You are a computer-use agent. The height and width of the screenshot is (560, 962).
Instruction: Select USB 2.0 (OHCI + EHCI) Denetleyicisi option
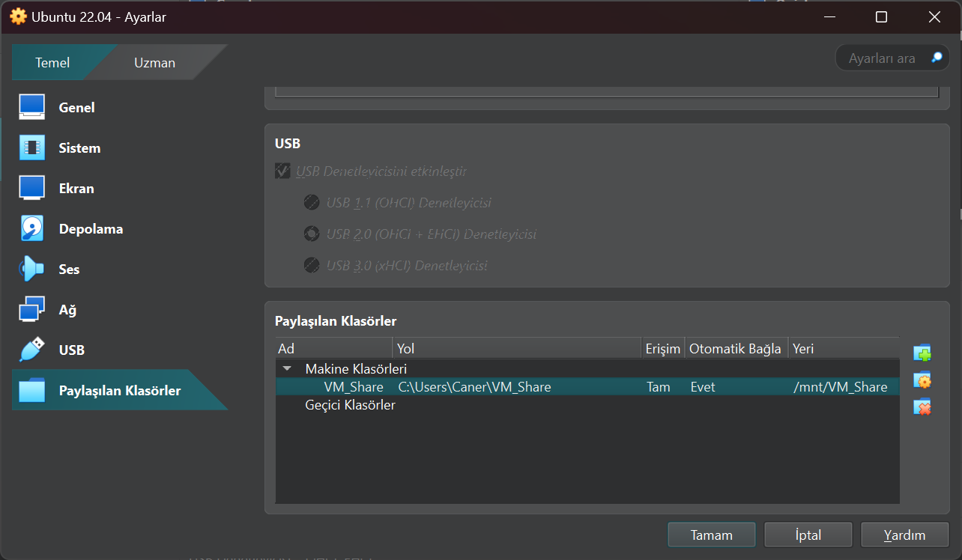click(x=311, y=234)
